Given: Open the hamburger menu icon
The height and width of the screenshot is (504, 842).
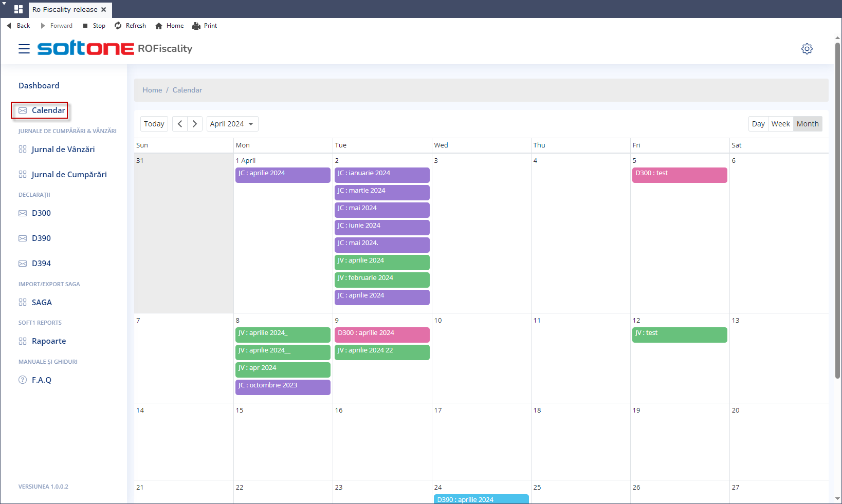Looking at the screenshot, I should (24, 49).
